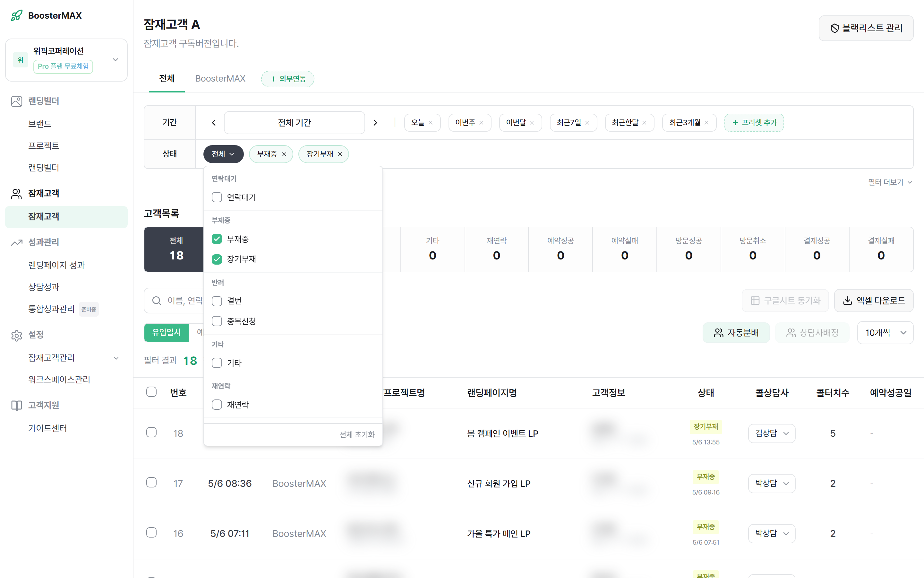
Task: Check the 연락대기 checkbox
Action: tap(217, 197)
